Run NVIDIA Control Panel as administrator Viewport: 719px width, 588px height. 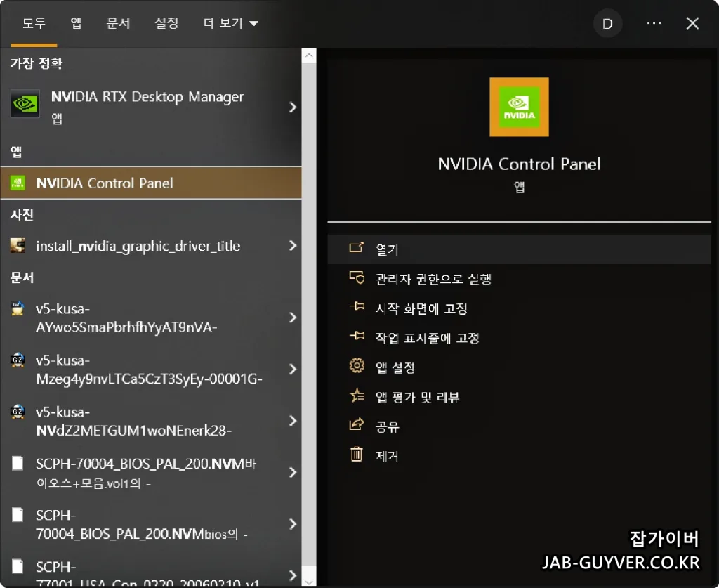(x=432, y=277)
